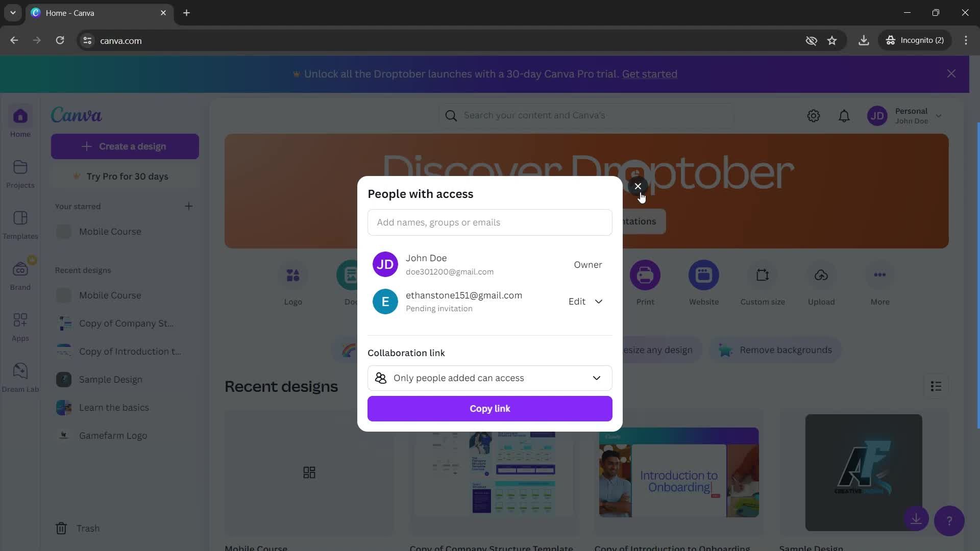
Task: Open Incognito profile menu
Action: (915, 40)
